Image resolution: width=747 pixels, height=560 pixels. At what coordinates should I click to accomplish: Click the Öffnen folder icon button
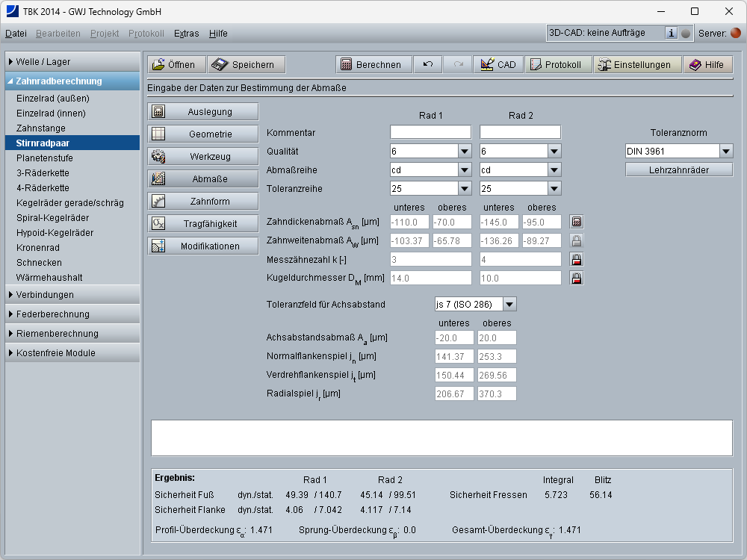click(176, 65)
